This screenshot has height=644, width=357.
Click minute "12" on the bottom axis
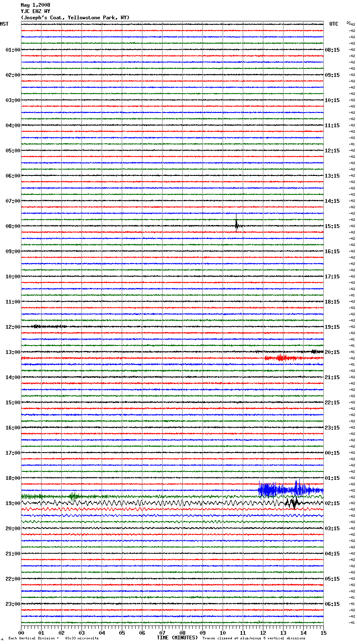263,633
